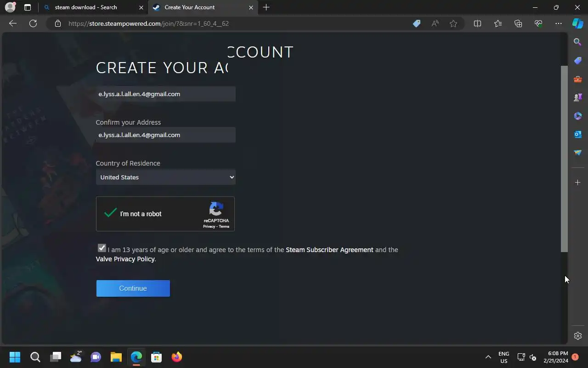Go back with the browser back arrow
Screen dimensions: 588x368
point(13,23)
